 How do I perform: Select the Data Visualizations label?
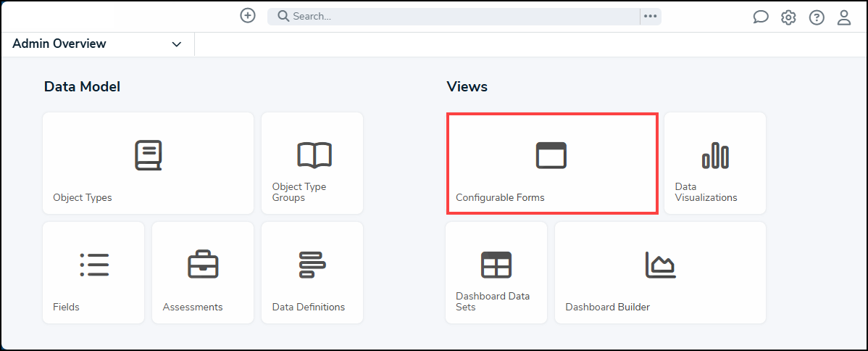pyautogui.click(x=706, y=192)
